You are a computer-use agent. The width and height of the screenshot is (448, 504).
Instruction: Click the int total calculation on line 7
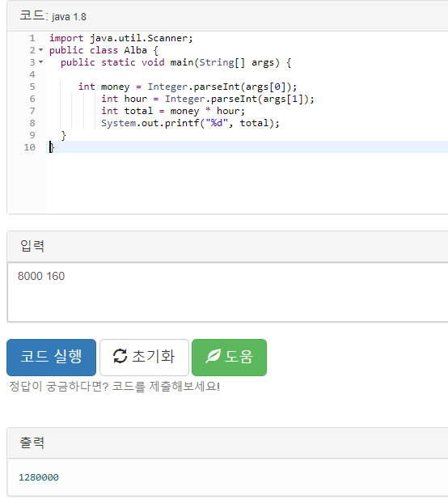point(173,111)
